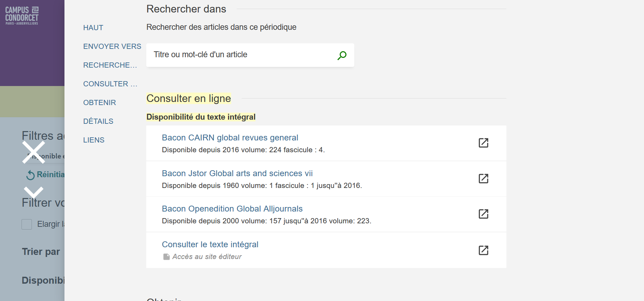Open external link icon for Bacon Jstor
This screenshot has height=301, width=644.
(483, 179)
